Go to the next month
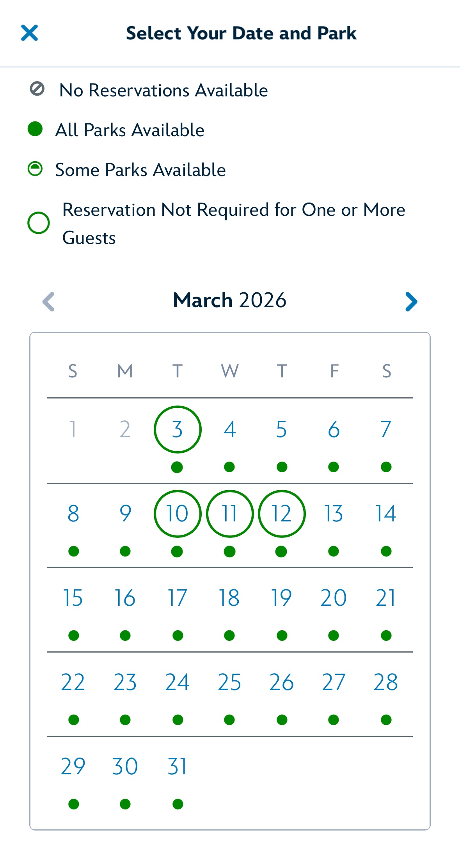 click(411, 302)
